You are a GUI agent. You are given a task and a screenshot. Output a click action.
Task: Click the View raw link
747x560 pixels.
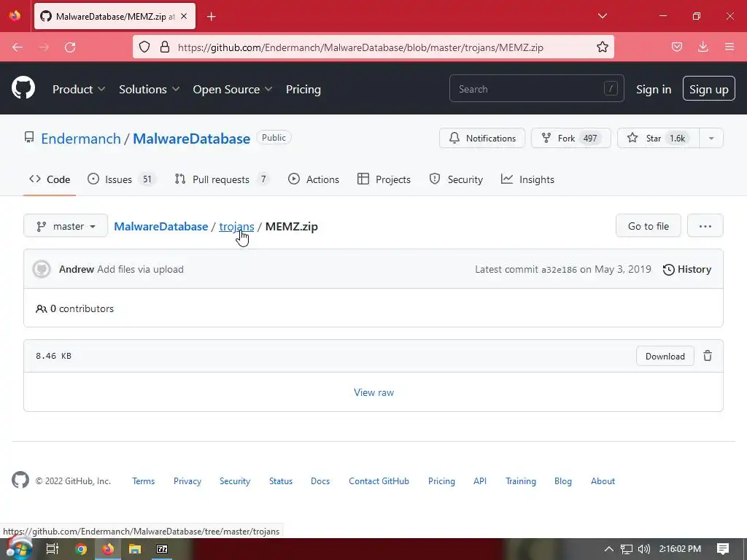coord(373,392)
